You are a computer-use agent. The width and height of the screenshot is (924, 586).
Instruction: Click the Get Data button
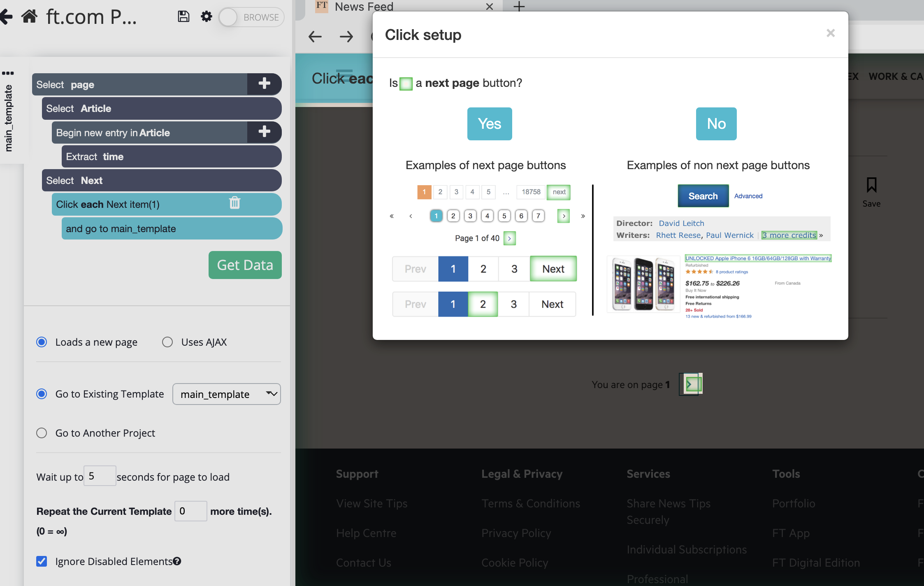click(x=245, y=265)
